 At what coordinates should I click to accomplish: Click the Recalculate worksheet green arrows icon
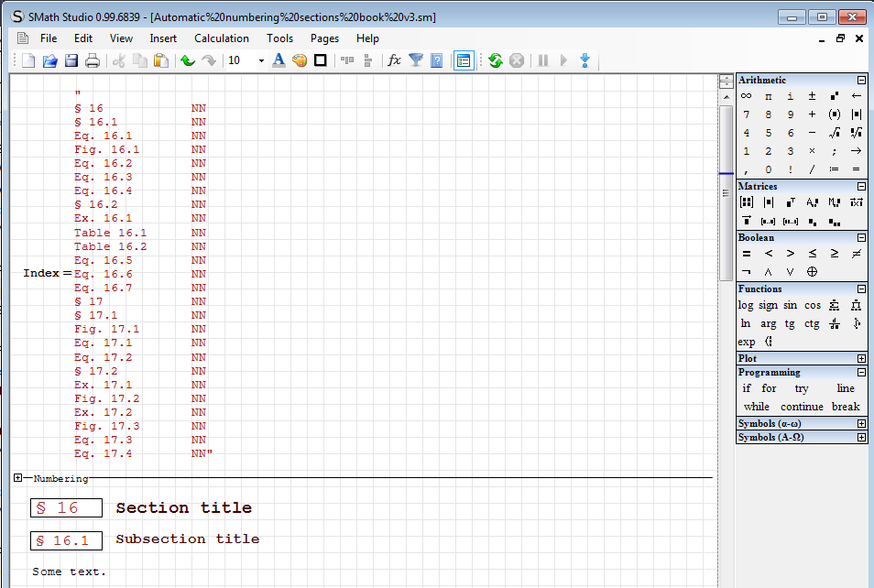(496, 60)
